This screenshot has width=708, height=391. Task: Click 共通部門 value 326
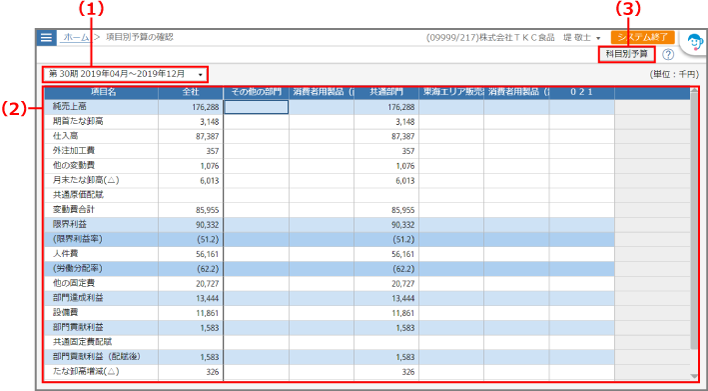coord(409,372)
